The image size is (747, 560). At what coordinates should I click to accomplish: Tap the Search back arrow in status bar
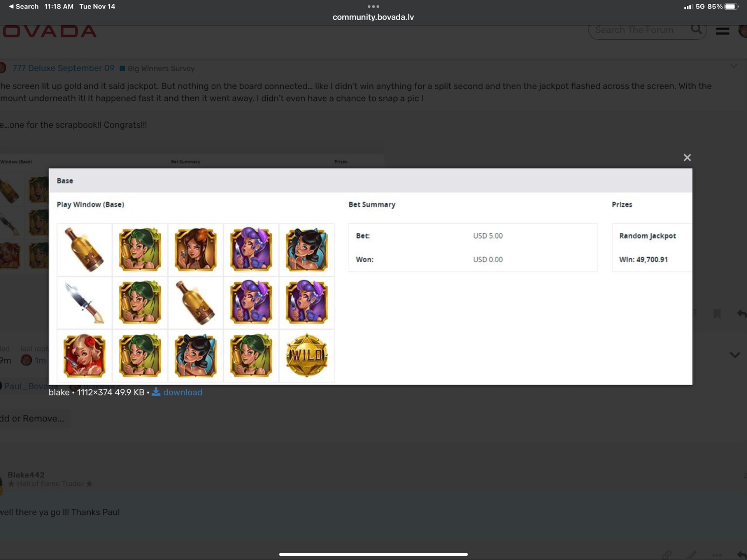point(24,7)
